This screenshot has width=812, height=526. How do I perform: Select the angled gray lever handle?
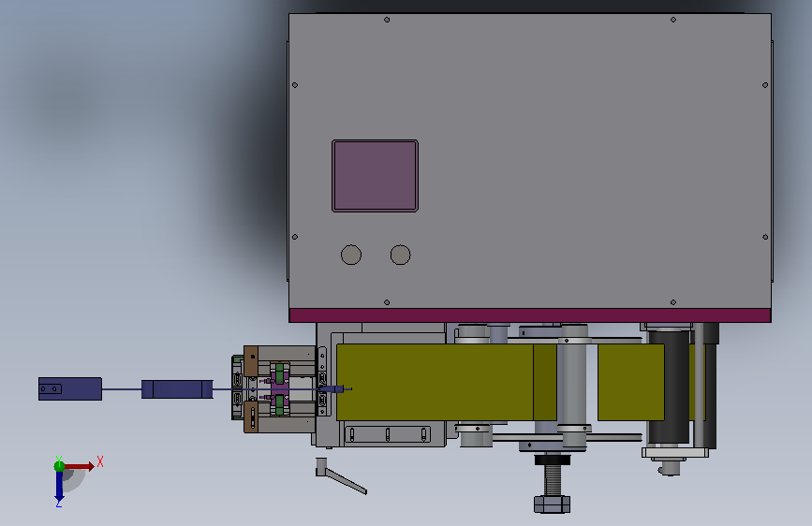[341, 476]
